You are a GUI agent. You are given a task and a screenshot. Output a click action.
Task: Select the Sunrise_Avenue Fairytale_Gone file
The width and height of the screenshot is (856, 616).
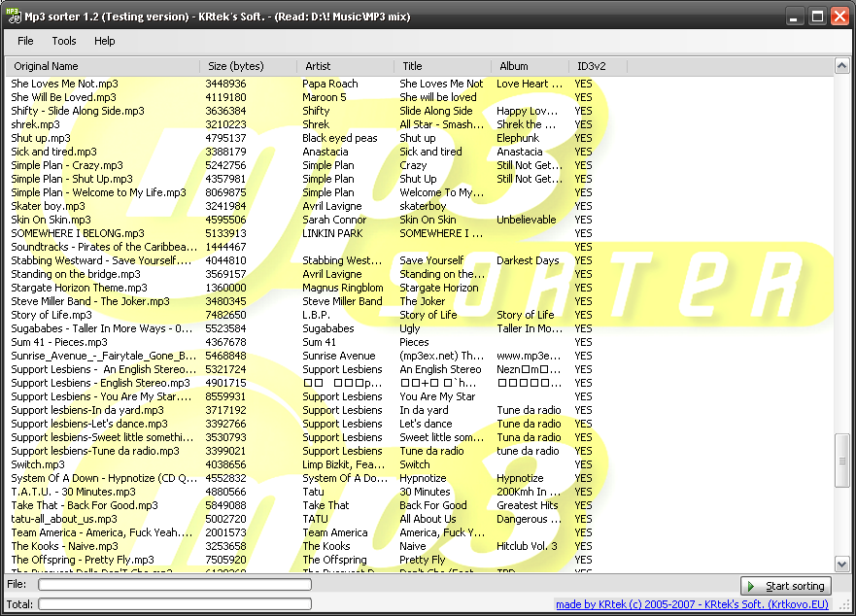tap(104, 356)
